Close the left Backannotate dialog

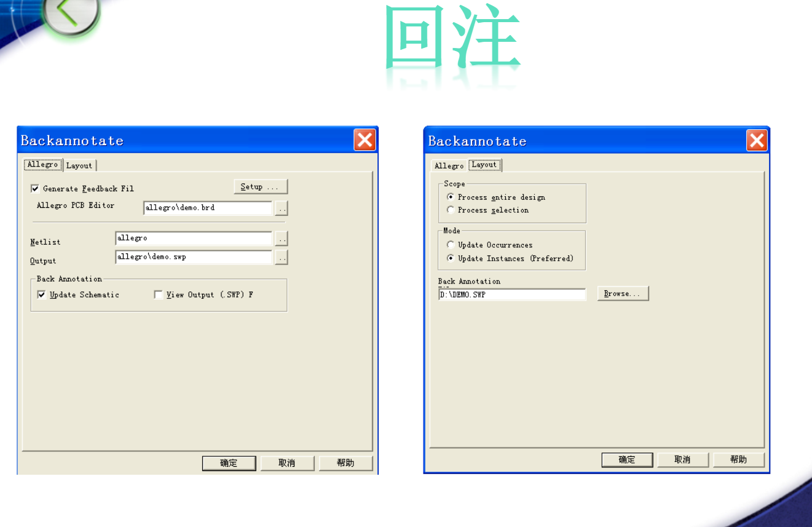click(365, 140)
